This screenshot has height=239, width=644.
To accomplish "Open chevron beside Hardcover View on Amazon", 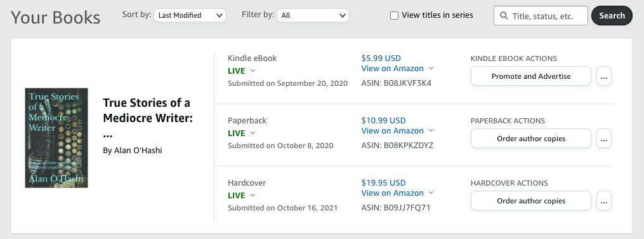I will (x=431, y=193).
